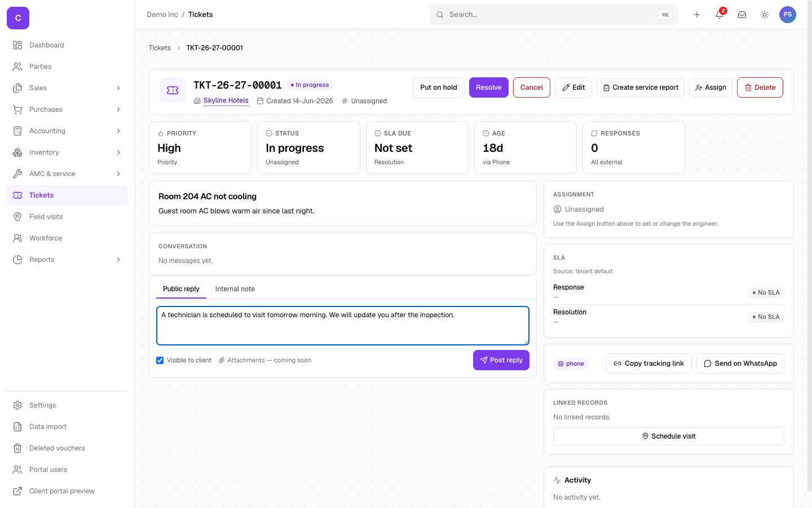Open Client portal preview external link icon
Viewport: 812px width, 508px height.
(x=17, y=491)
